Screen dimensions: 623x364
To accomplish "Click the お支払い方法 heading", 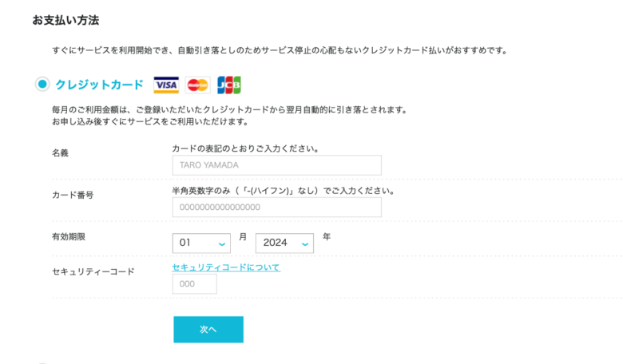I will (x=65, y=20).
